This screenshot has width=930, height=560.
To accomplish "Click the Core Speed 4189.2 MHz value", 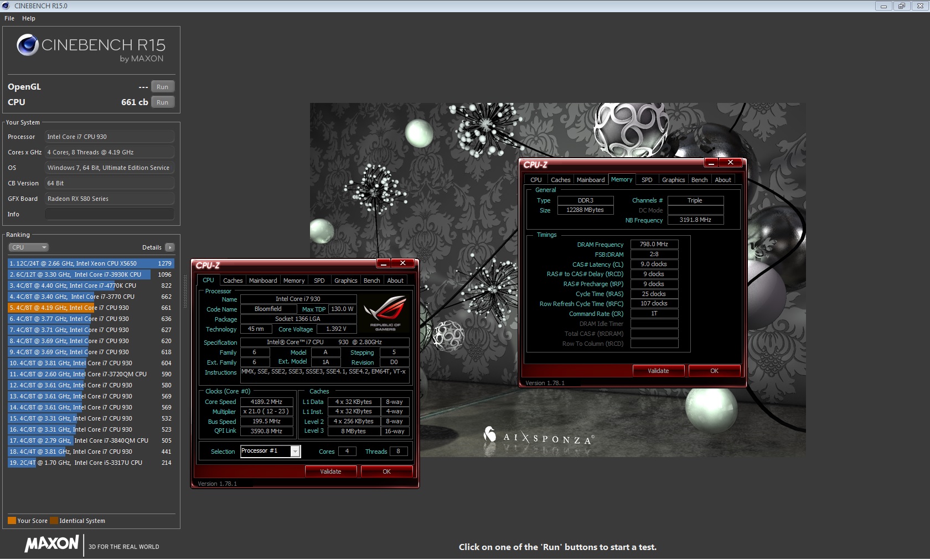I will [266, 402].
